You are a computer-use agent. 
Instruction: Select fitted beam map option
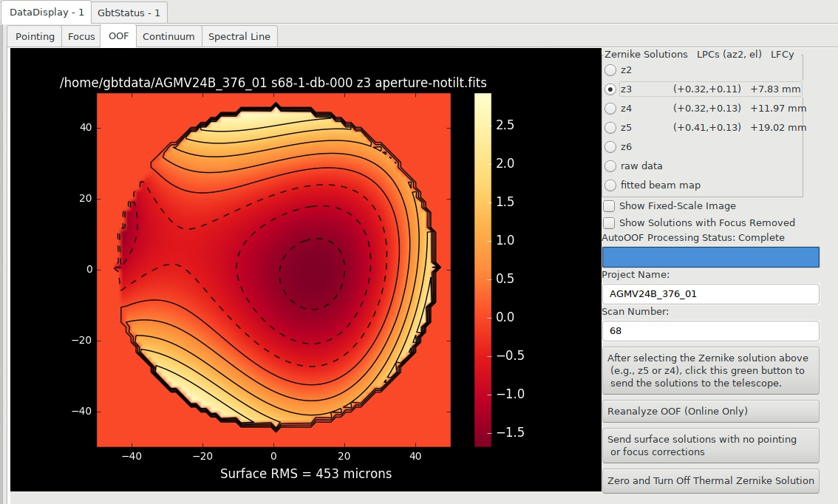610,185
